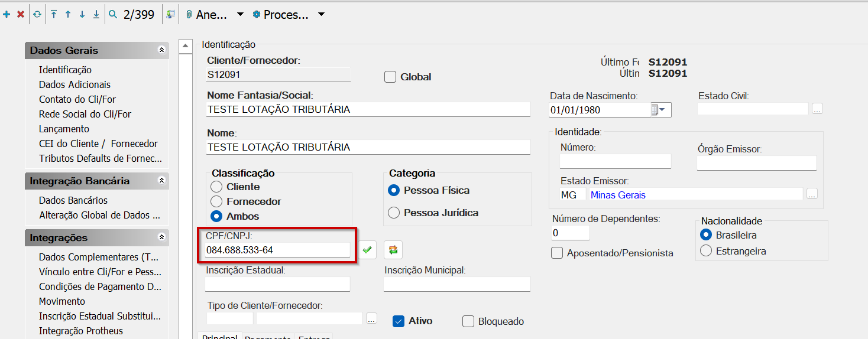Click the Inscrição Estadual input field

[x=277, y=284]
